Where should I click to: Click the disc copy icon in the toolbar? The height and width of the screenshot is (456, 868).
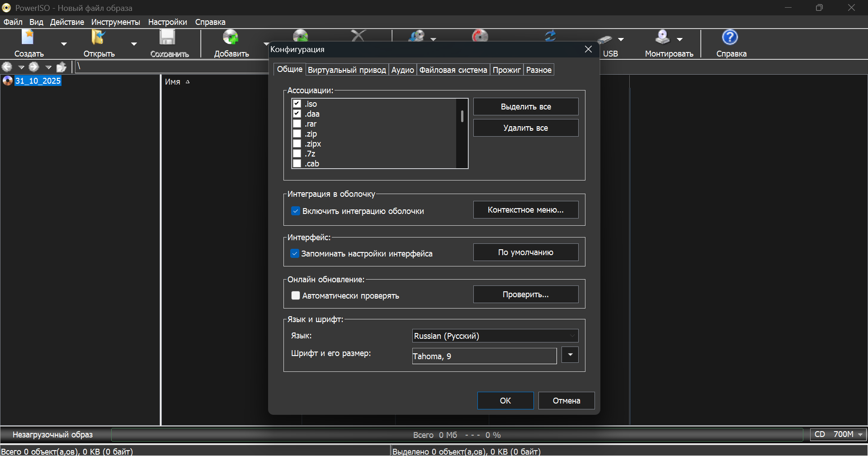coord(416,35)
